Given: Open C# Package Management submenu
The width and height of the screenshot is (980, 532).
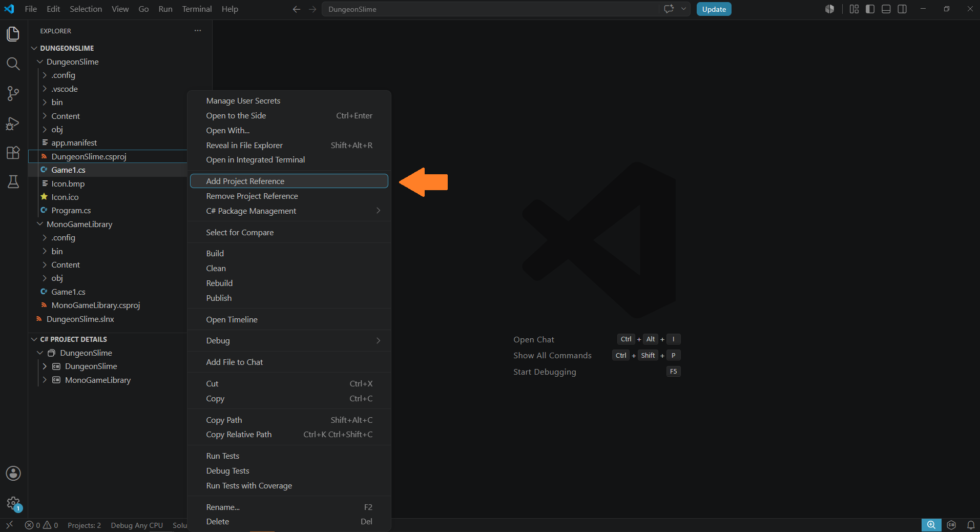Looking at the screenshot, I should 289,211.
